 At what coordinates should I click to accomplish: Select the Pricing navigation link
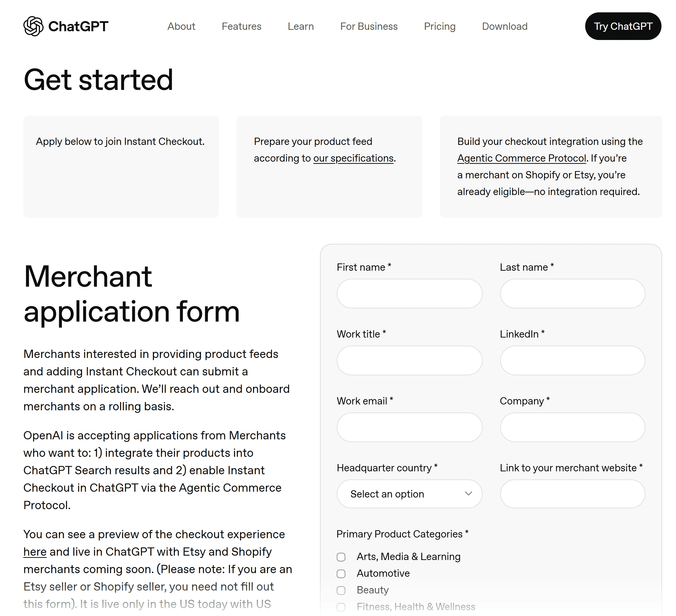[x=440, y=26]
